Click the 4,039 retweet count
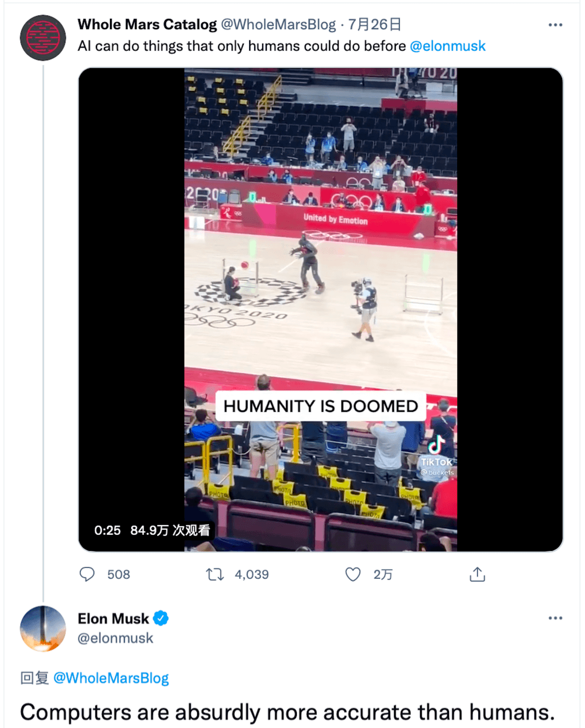The width and height of the screenshot is (585, 728). click(x=252, y=574)
